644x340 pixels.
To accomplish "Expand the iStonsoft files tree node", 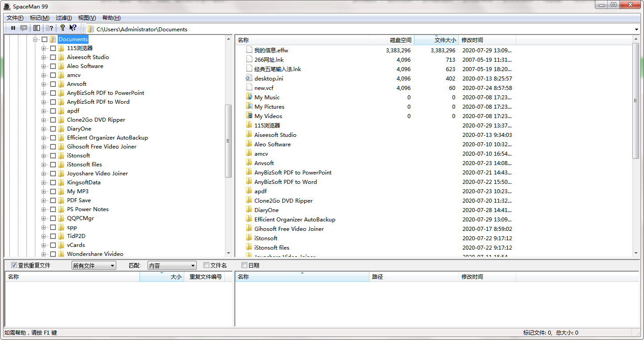I will click(x=43, y=165).
